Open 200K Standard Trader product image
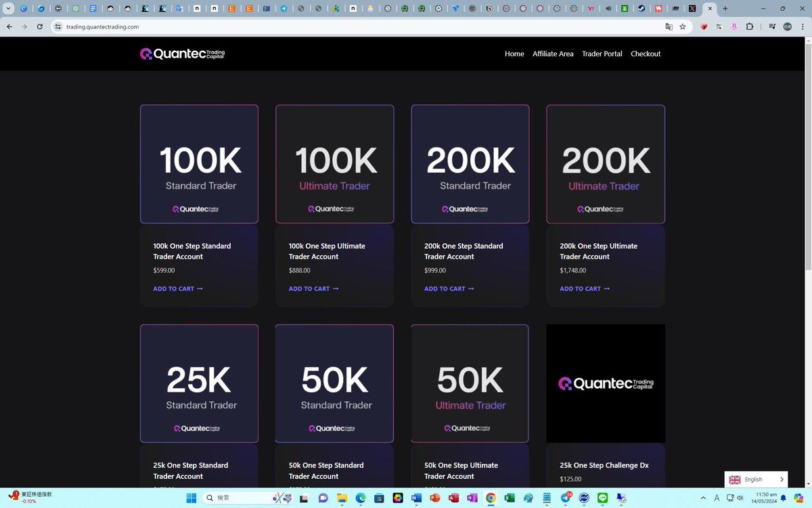The image size is (812, 508). coord(470,164)
